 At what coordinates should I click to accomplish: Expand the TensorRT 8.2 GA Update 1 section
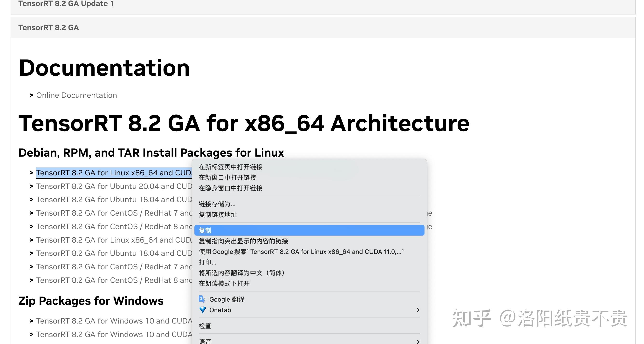pos(323,5)
